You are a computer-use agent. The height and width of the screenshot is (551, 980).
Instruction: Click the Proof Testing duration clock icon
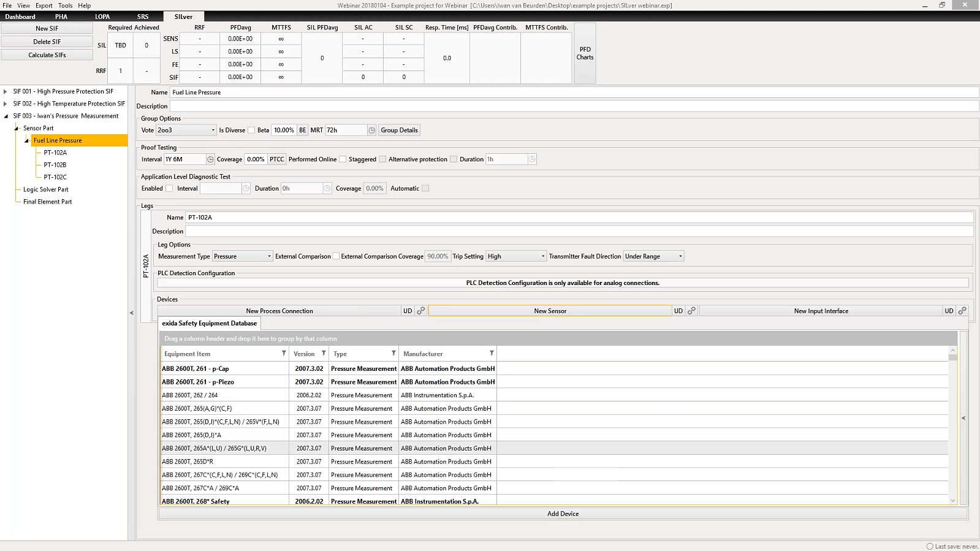tap(532, 159)
